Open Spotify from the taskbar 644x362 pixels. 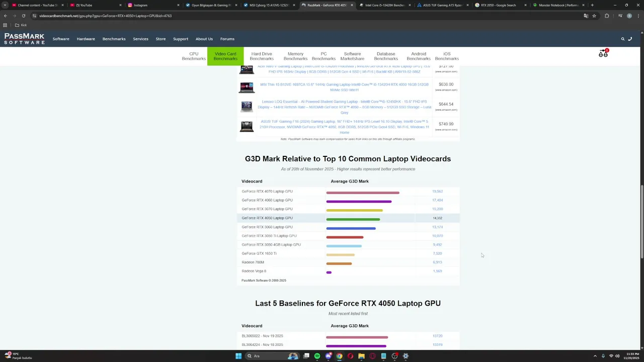[317, 356]
